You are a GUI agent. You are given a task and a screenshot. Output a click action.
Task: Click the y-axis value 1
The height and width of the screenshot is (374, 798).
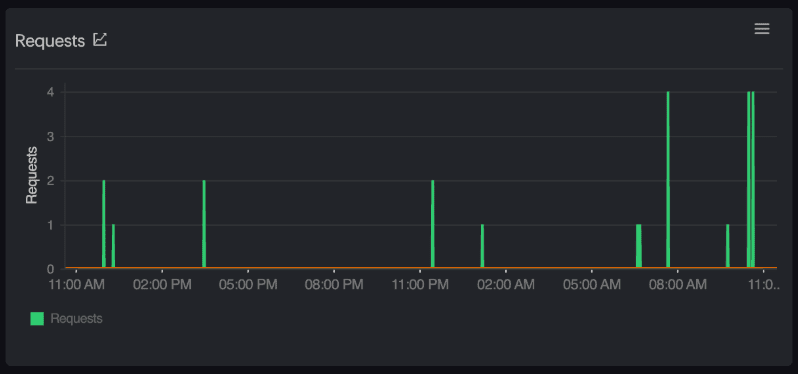(51, 225)
